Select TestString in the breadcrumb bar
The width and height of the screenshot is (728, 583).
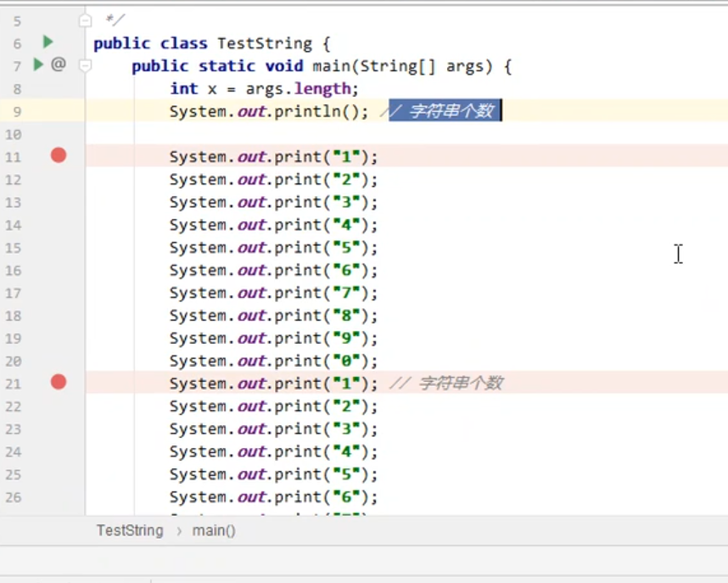click(130, 530)
